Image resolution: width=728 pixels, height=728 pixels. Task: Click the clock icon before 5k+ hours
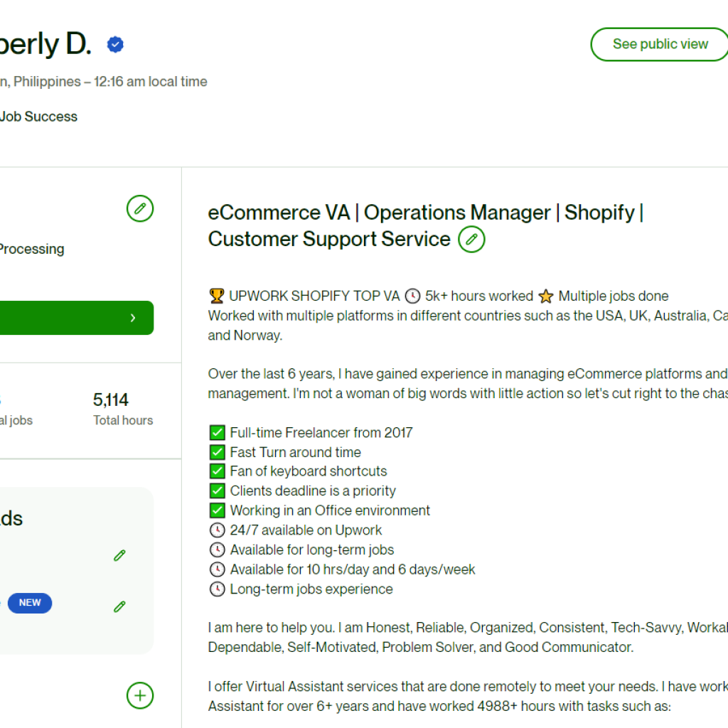(412, 296)
